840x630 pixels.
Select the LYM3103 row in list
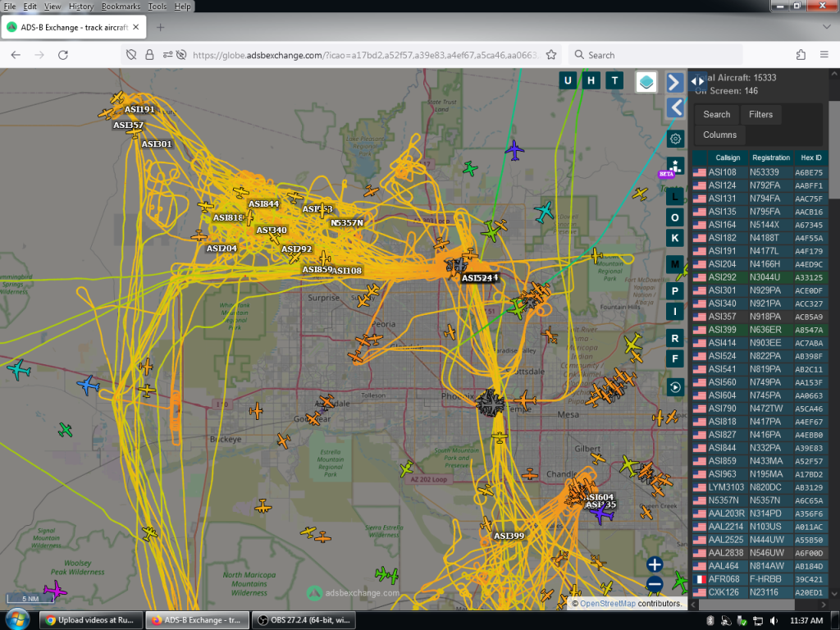coord(760,487)
